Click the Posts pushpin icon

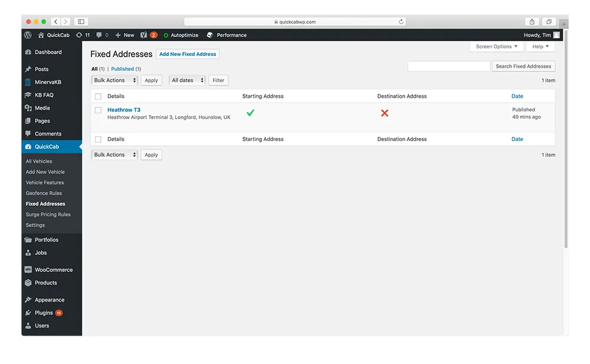(28, 69)
